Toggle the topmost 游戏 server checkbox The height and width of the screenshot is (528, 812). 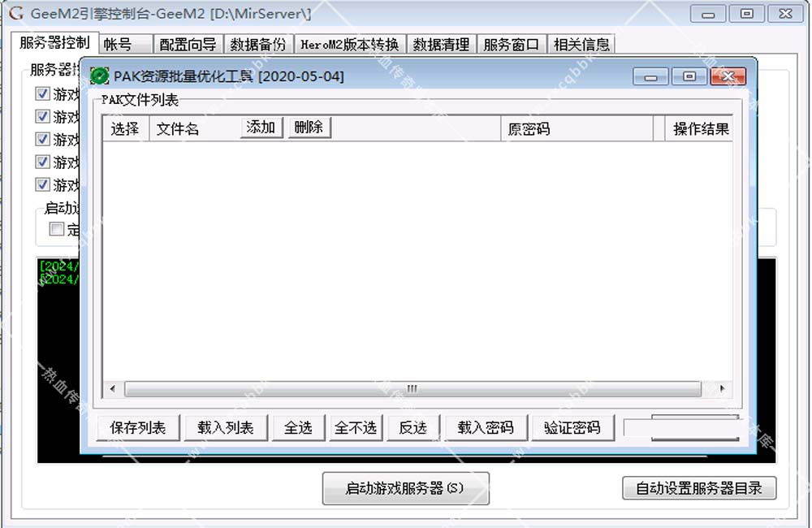[43, 93]
